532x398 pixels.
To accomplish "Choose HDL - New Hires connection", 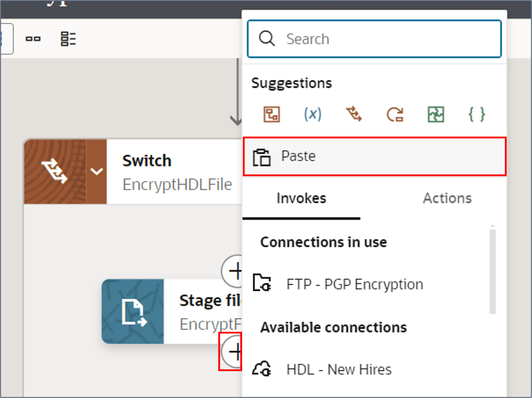I will (339, 370).
